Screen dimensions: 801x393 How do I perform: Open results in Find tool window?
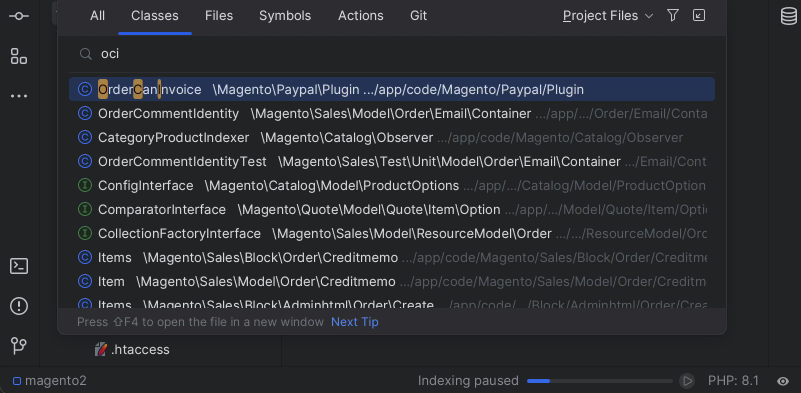click(x=699, y=15)
